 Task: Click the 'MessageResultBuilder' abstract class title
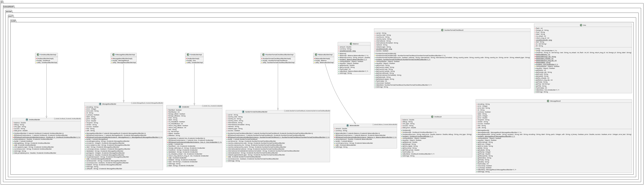point(109,104)
